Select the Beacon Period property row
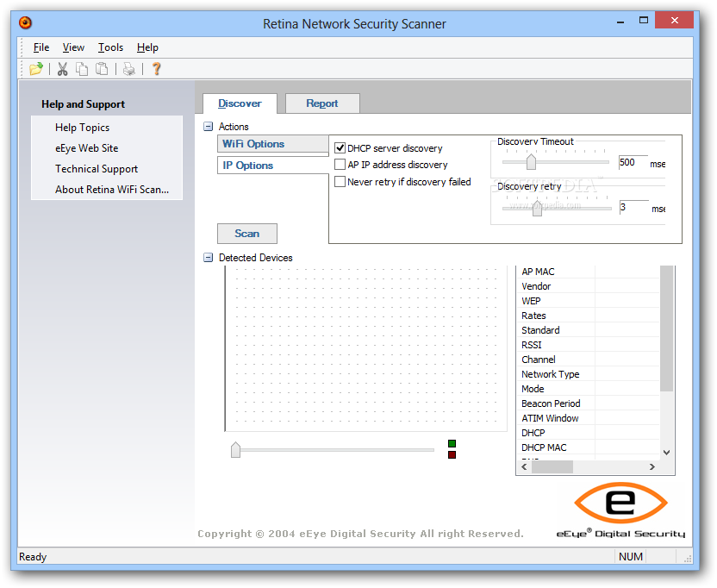717x588 pixels. [x=588, y=403]
